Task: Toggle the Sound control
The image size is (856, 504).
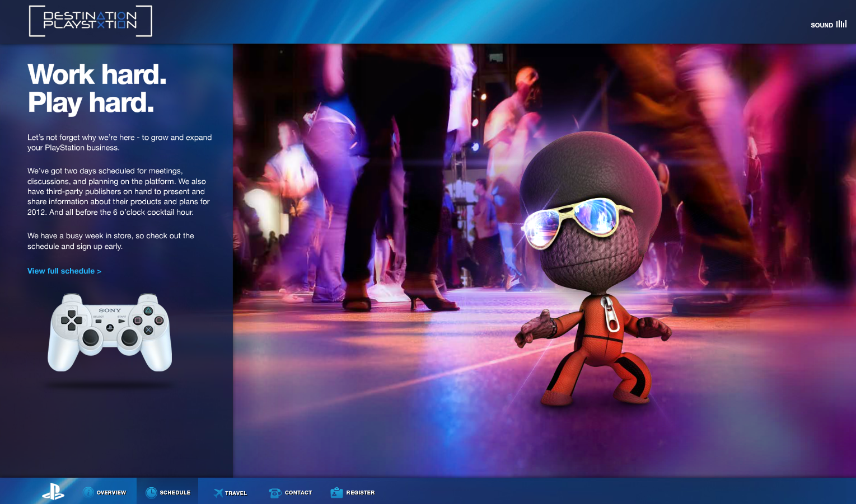Action: pos(829,25)
